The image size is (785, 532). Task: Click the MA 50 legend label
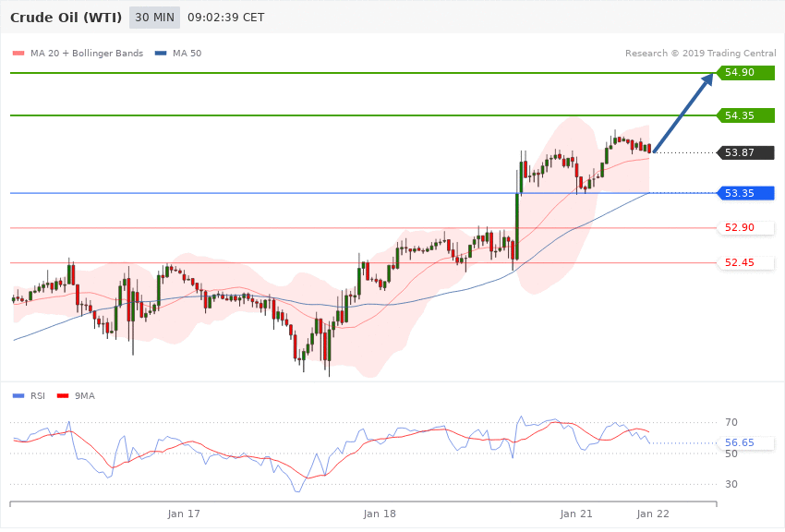(x=187, y=53)
